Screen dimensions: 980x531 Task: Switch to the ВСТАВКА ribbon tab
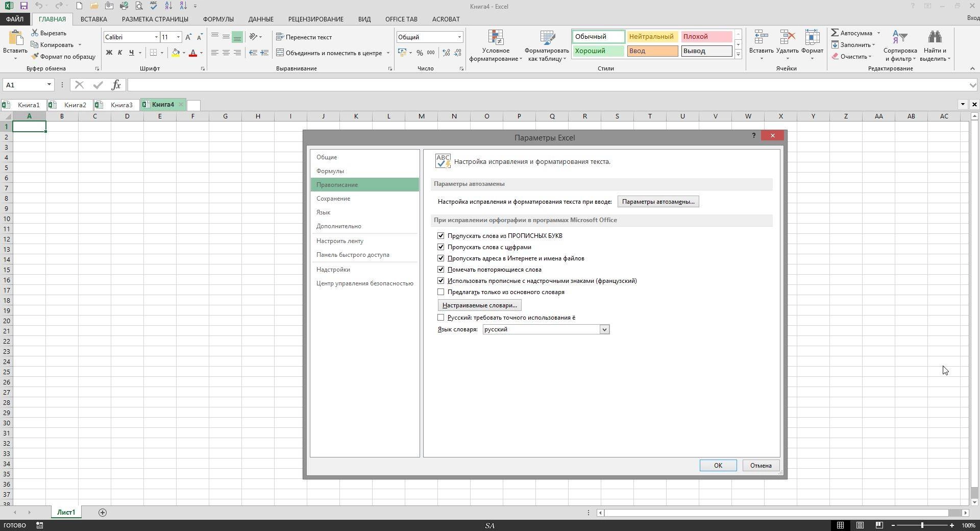tap(94, 19)
